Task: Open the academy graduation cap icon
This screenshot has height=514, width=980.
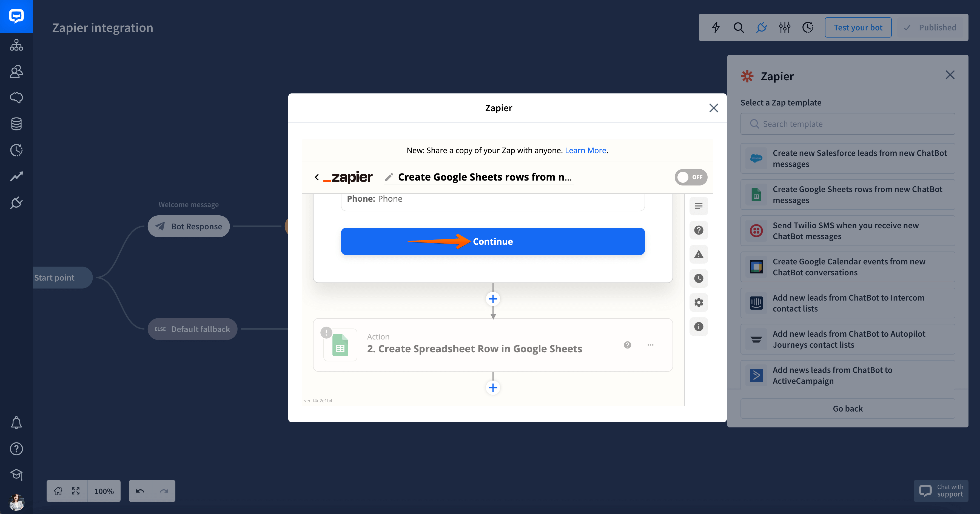Action: 16,475
